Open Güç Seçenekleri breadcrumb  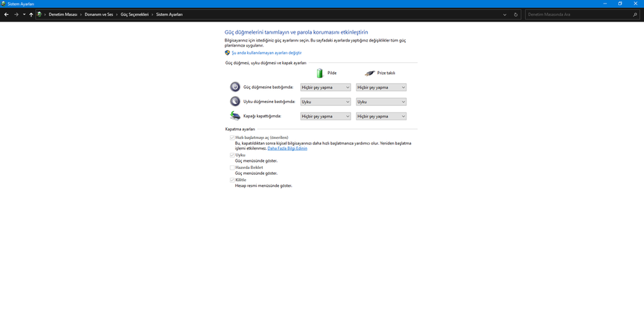point(135,14)
